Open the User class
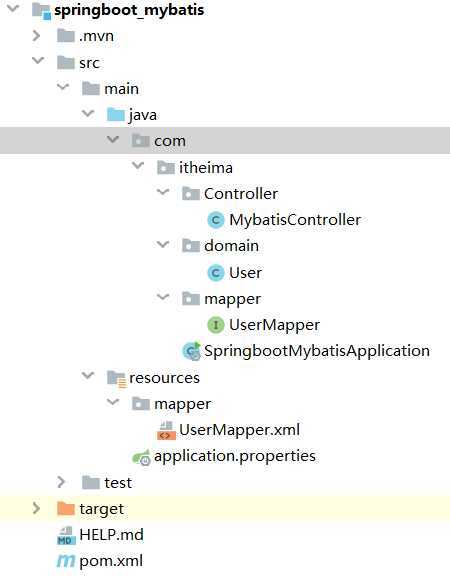Screen dimensions: 450x577 click(x=245, y=273)
